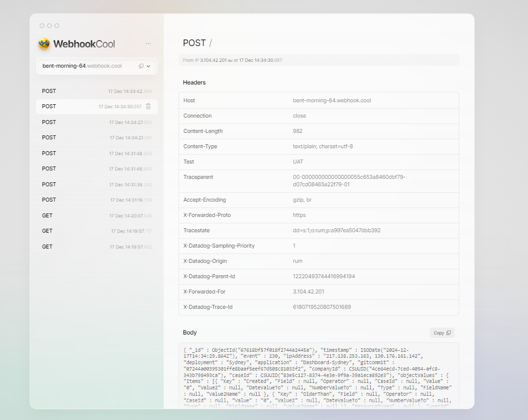
Task: Click the source IP 3.104.42.201 in the request info bar
Action: pyautogui.click(x=213, y=60)
